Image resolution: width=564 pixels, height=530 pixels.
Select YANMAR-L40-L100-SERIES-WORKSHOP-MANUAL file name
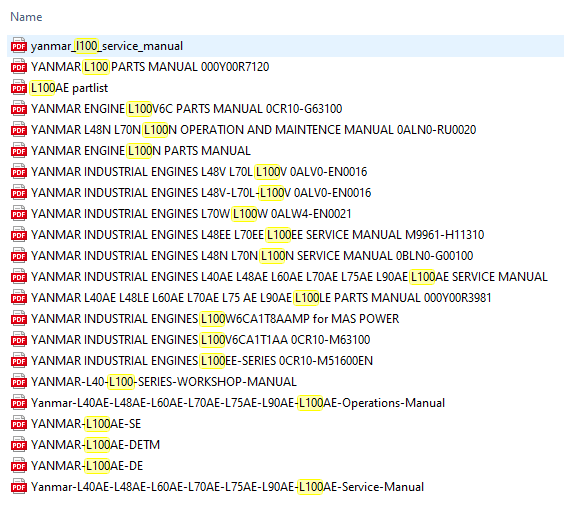164,382
